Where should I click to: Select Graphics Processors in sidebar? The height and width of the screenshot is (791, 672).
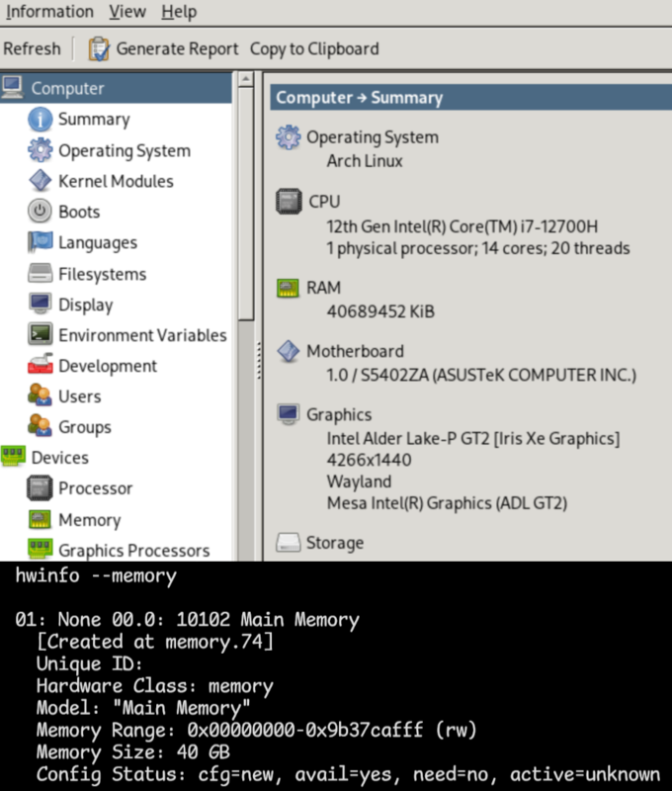[133, 551]
